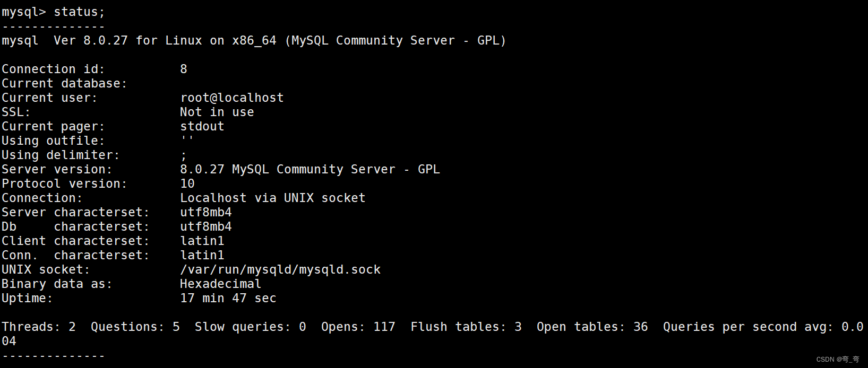Screen dimensions: 868x368
Task: Click the Server characterset utf8mb4 value
Action: coord(206,213)
